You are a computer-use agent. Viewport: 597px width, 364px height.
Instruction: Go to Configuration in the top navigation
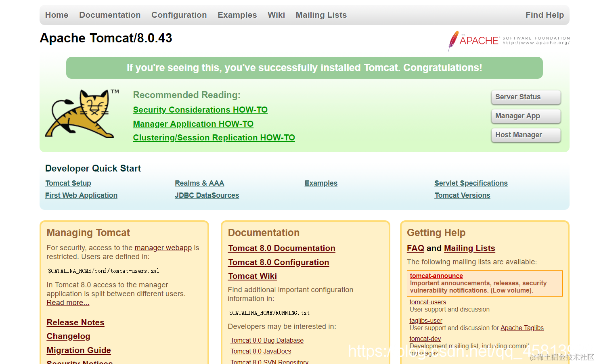point(179,15)
